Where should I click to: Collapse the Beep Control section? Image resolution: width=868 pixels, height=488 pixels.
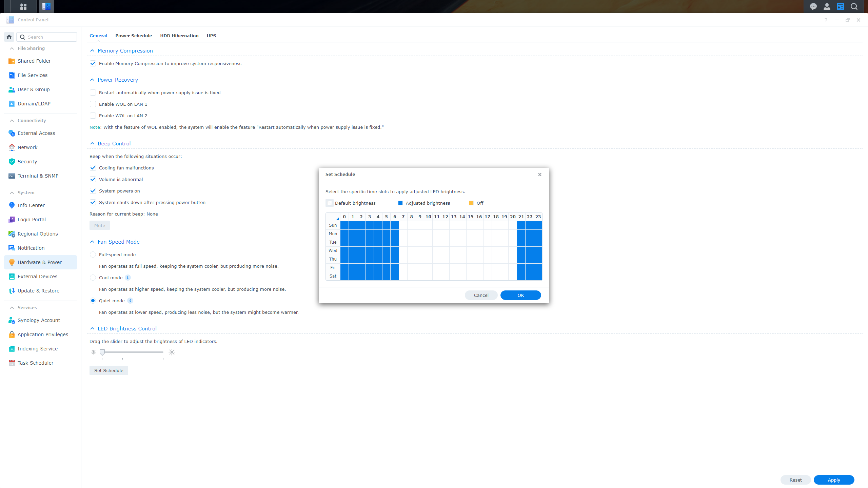coord(92,144)
